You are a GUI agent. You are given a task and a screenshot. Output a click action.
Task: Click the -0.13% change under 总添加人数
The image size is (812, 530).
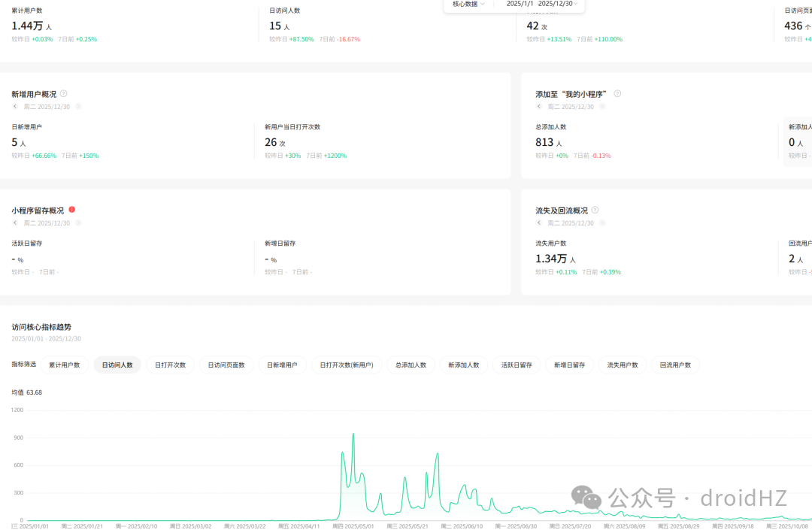click(x=601, y=156)
